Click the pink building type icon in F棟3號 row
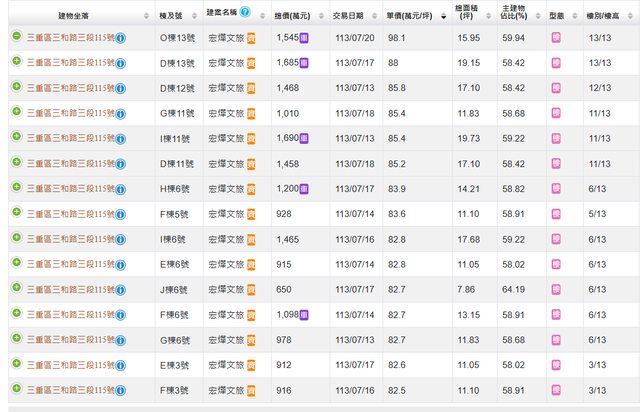 point(556,387)
